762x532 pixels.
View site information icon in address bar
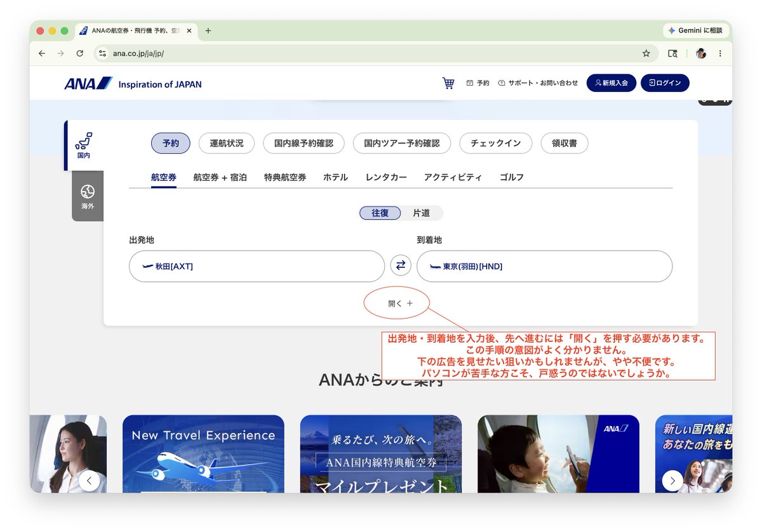(103, 53)
